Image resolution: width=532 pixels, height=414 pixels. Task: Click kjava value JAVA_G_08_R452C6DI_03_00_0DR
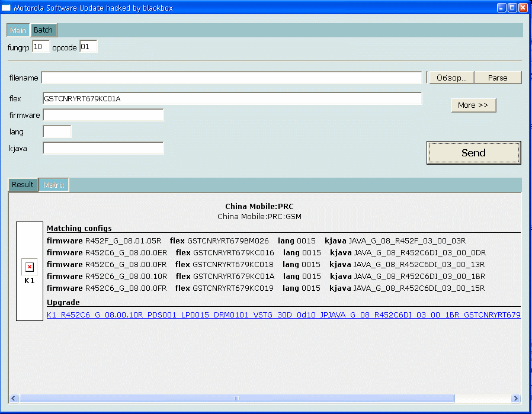[x=420, y=252]
